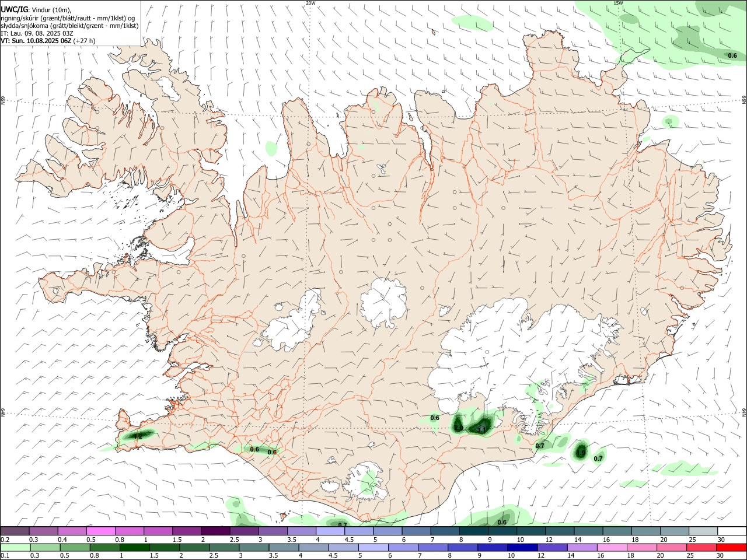The width and height of the screenshot is (747, 560).
Task: Click the '1.9' precipitation value offshore southeast
Action: pos(581,452)
